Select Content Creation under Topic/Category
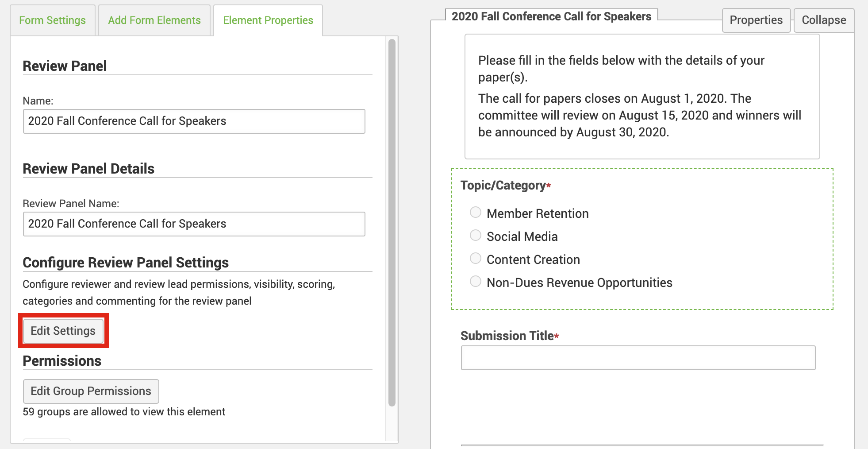 (x=475, y=258)
